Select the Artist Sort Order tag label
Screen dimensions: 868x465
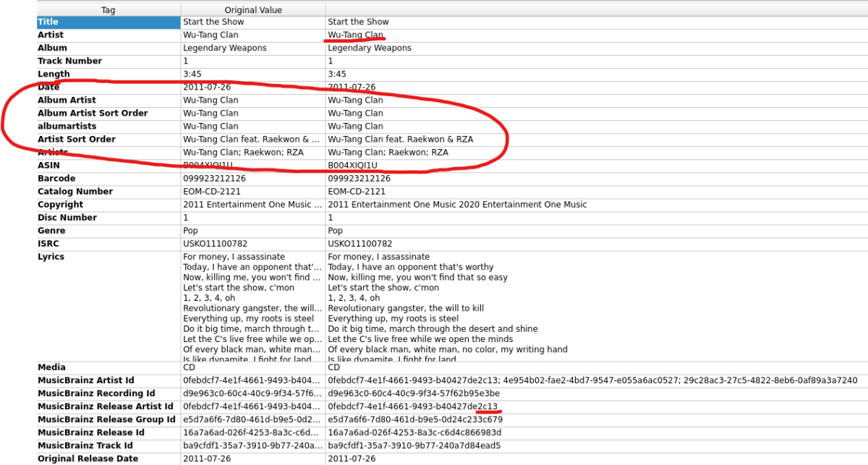pyautogui.click(x=77, y=139)
